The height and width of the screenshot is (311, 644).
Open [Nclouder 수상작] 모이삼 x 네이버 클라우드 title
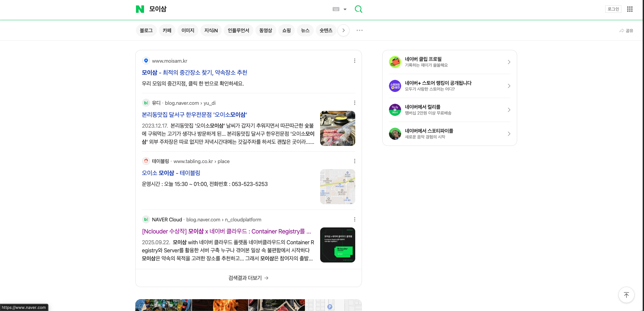tap(226, 231)
